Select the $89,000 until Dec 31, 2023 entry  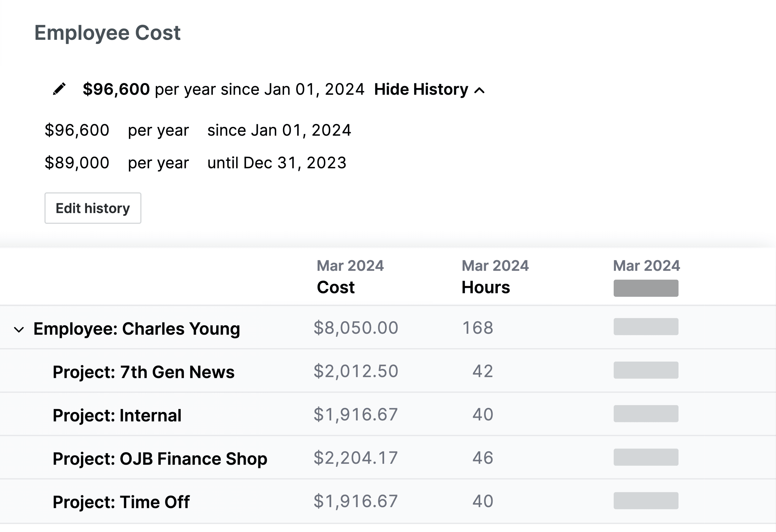pos(196,163)
